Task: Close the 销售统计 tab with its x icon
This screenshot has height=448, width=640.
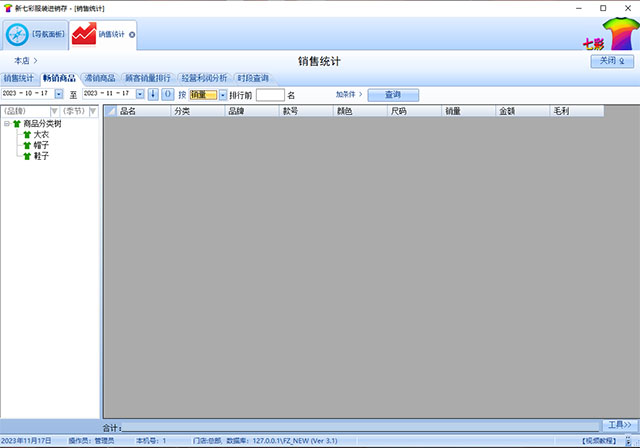Action: [x=132, y=35]
